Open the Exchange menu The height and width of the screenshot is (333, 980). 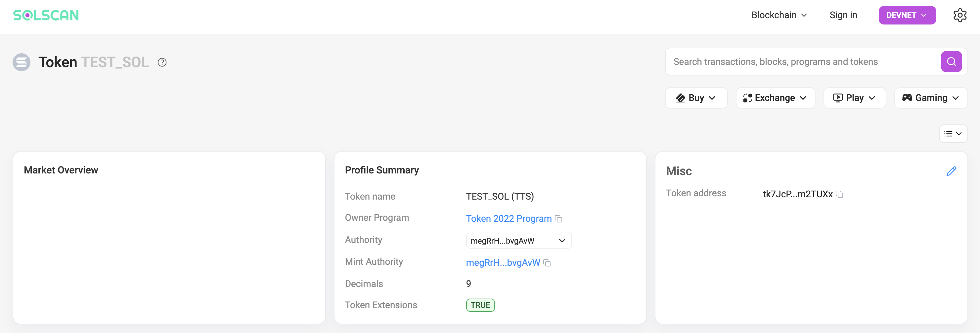(775, 98)
